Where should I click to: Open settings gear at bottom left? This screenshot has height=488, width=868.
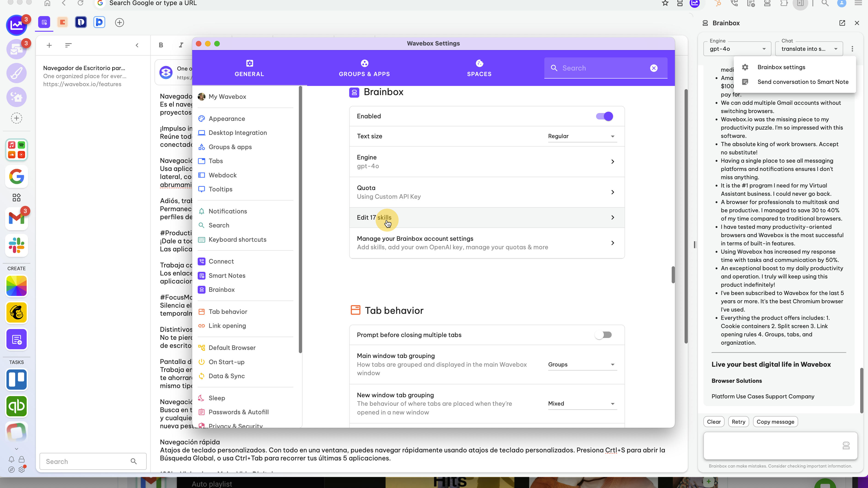click(22, 469)
